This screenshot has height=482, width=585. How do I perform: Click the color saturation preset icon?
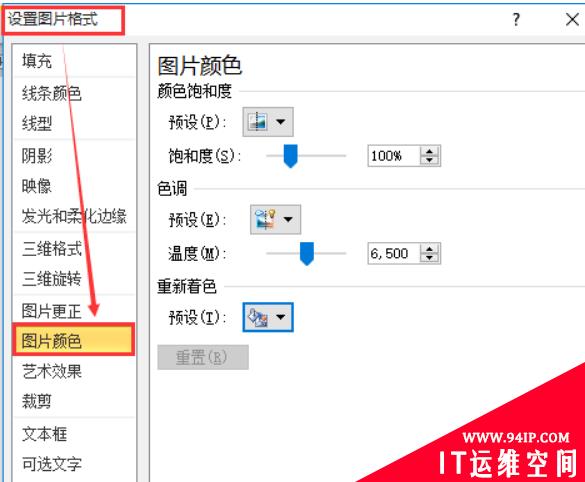coord(257,122)
